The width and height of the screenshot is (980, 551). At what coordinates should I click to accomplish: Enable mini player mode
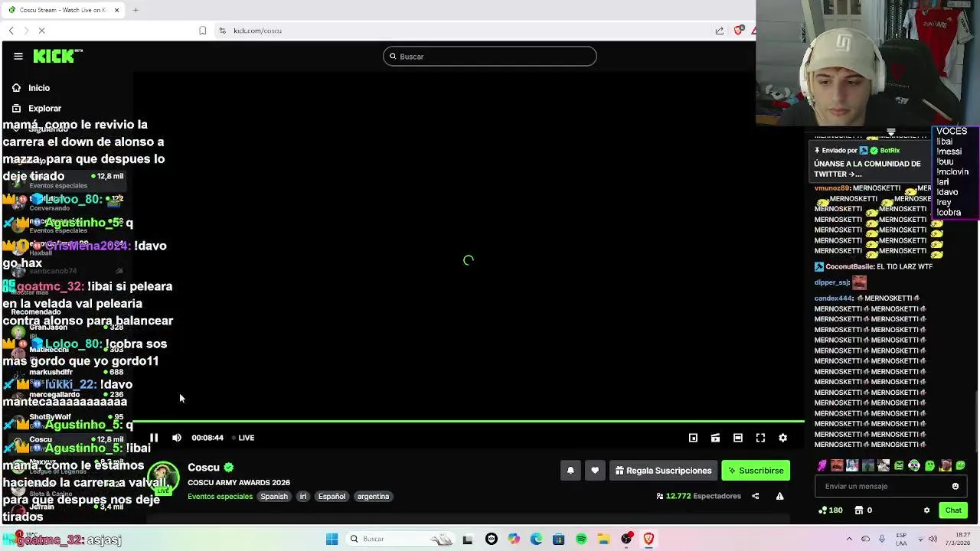pyautogui.click(x=693, y=438)
